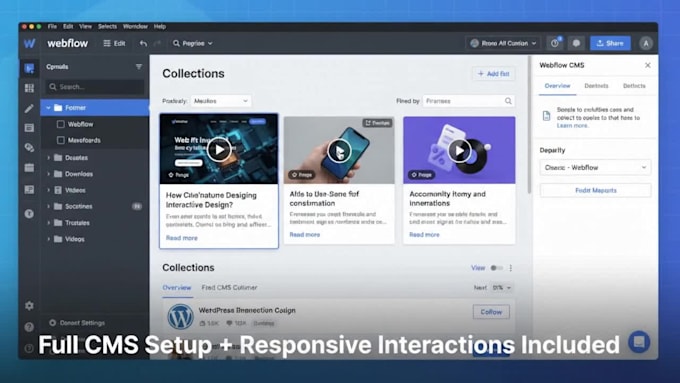Open Read more on Accomonity Itomy card

[424, 235]
